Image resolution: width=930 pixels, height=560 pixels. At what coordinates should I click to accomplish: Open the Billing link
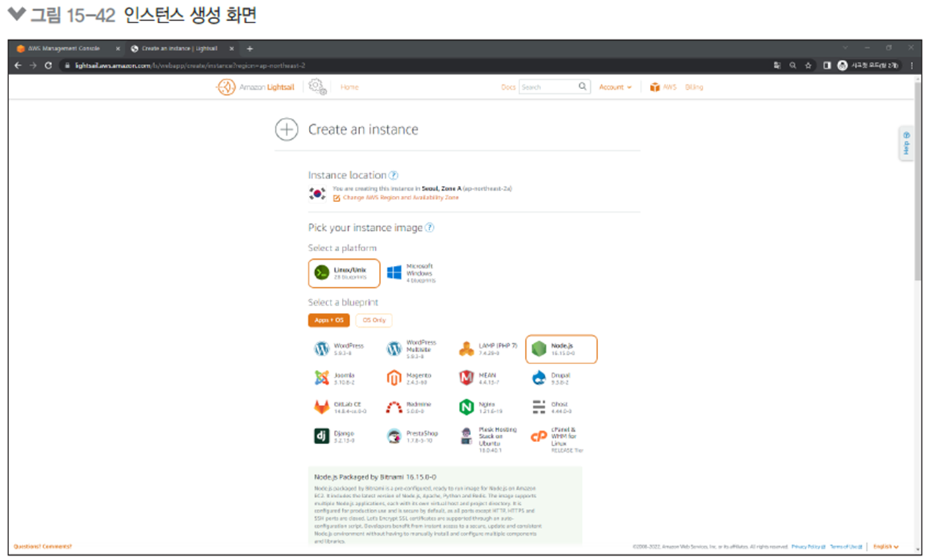tap(694, 87)
